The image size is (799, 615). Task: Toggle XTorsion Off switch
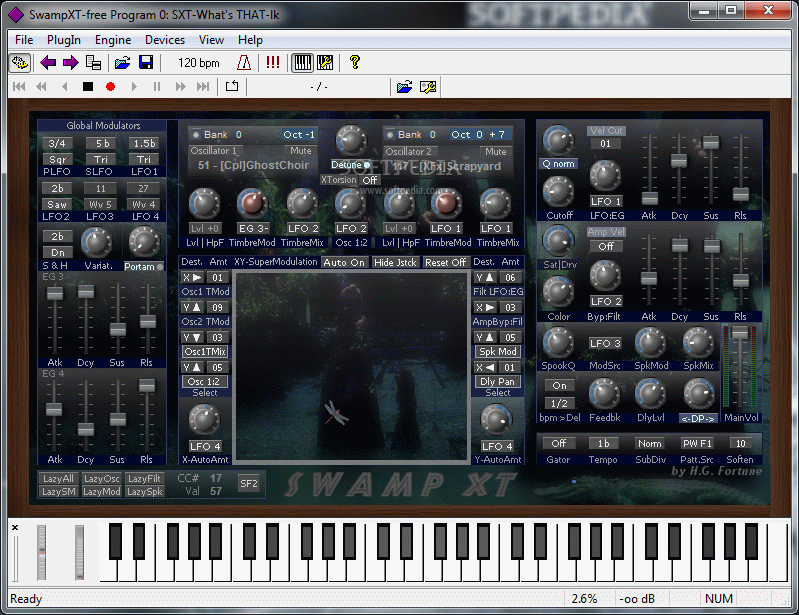(x=370, y=180)
